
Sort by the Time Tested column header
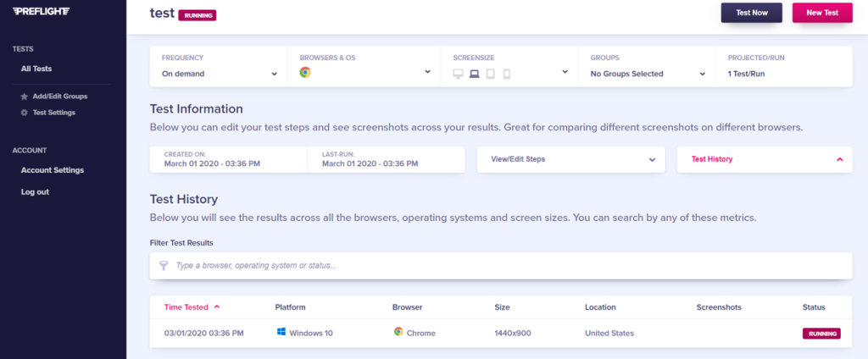[x=186, y=307]
